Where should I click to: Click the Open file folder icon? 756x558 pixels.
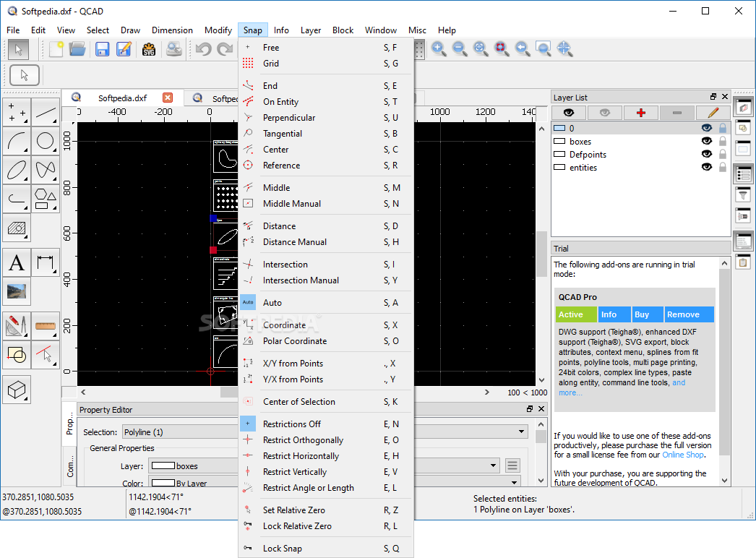click(x=77, y=48)
